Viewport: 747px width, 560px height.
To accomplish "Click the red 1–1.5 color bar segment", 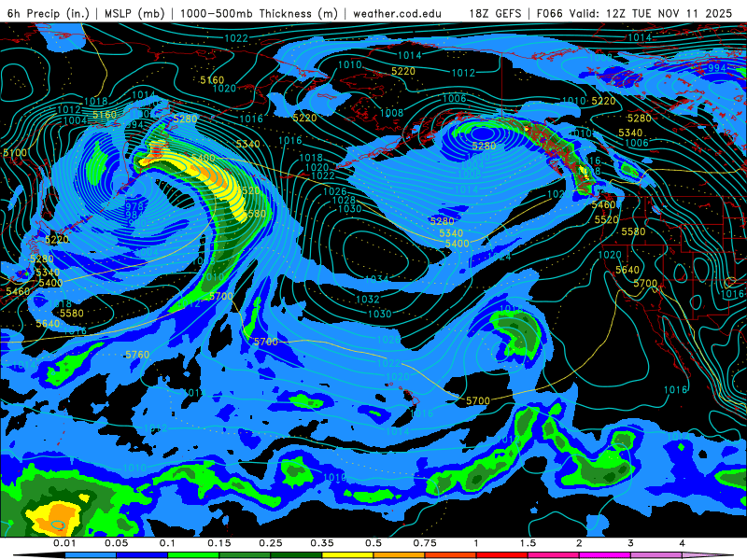I will click(502, 556).
